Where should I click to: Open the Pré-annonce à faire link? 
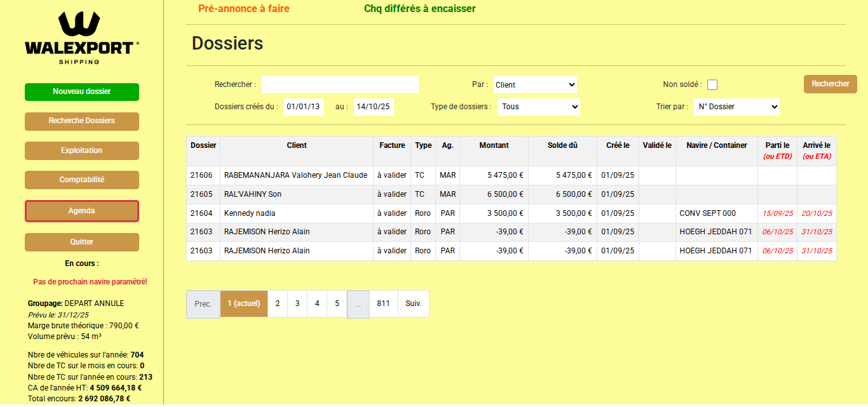244,9
